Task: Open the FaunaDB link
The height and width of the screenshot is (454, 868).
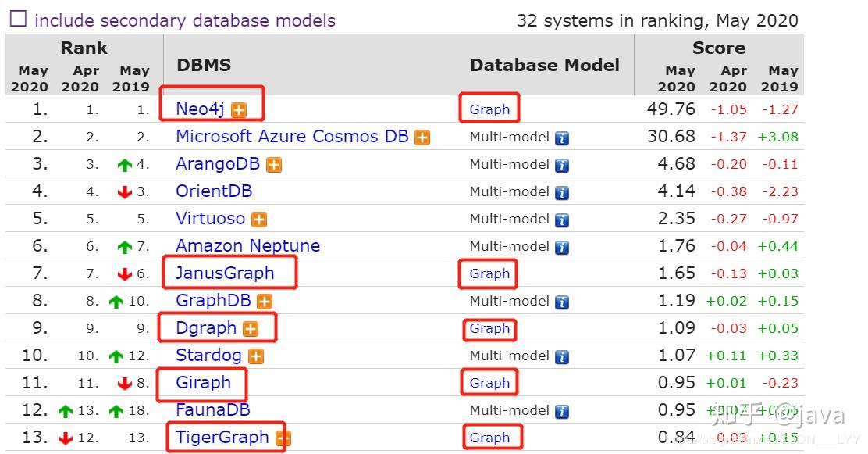Action: click(x=213, y=410)
